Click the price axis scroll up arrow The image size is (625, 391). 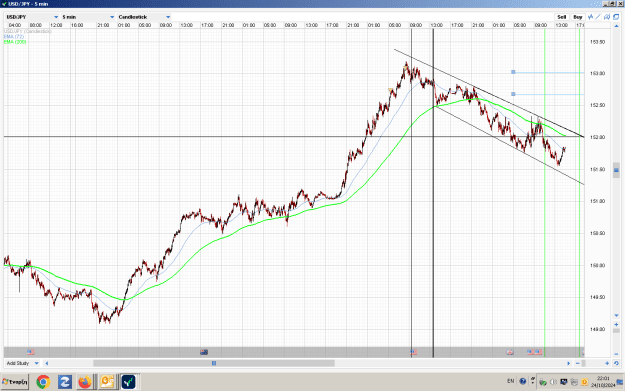(x=616, y=26)
